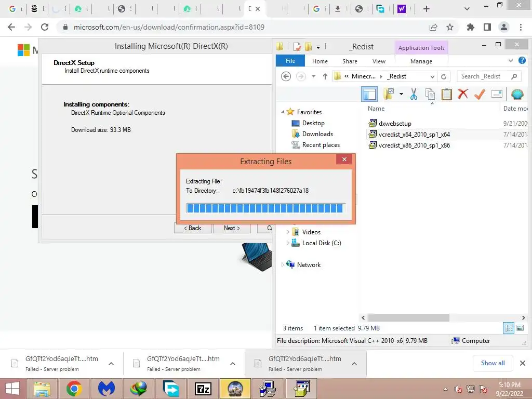Click the Search _Redist input field
The width and height of the screenshot is (532, 399).
[x=489, y=76]
